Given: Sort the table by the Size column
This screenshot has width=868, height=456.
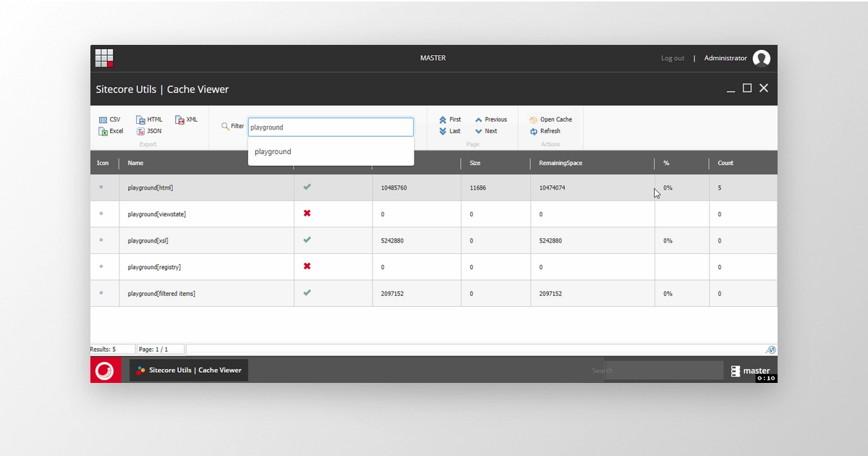Looking at the screenshot, I should (x=475, y=163).
